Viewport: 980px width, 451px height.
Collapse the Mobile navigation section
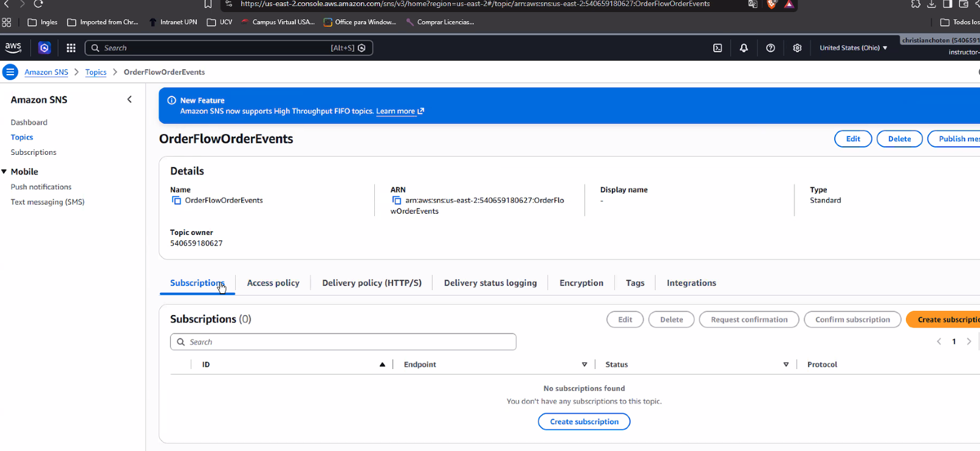pos(4,172)
